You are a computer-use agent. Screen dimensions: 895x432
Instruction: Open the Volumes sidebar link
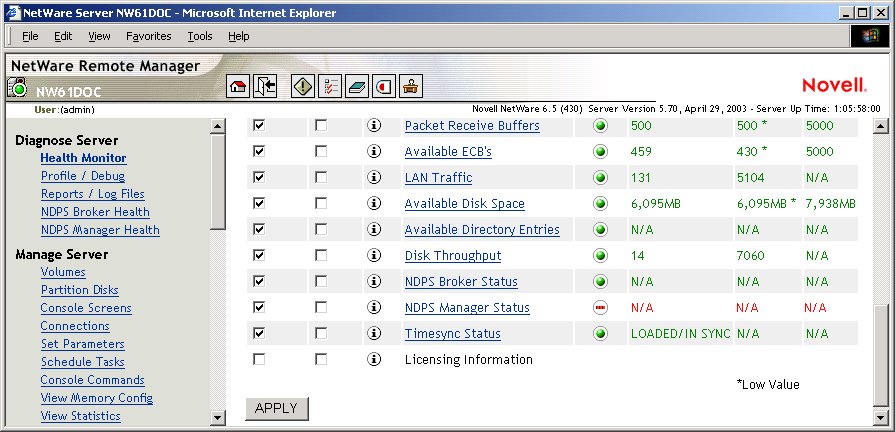[x=63, y=272]
